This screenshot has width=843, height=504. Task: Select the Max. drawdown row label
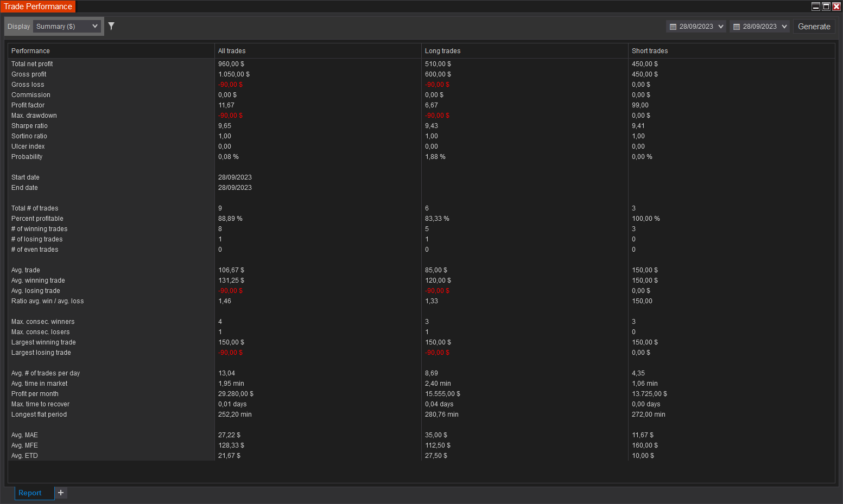coord(34,116)
